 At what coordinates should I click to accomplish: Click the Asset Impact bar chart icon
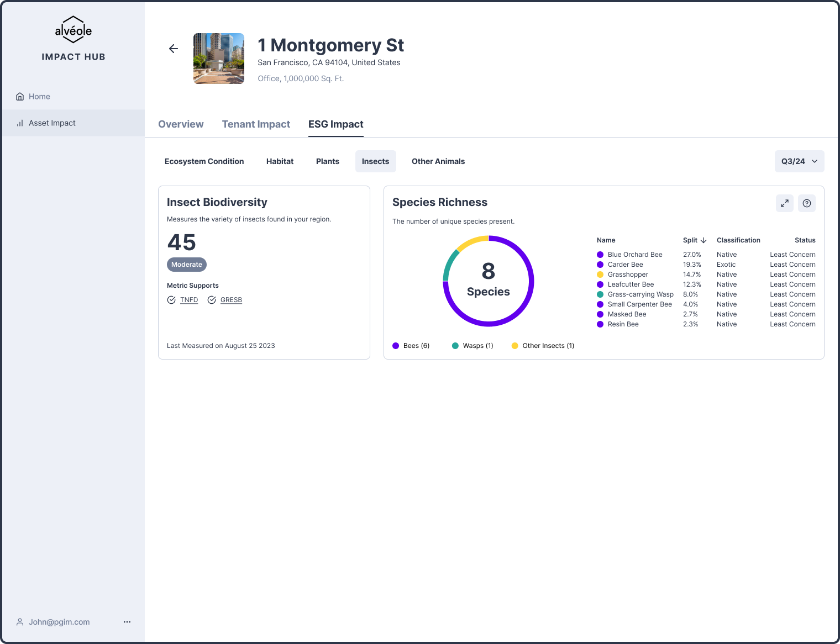point(20,123)
